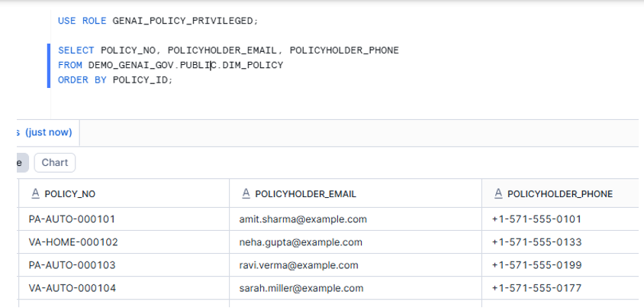644x308 pixels.
Task: Click the POLICYHOLDER_EMAIL column header label
Action: [306, 194]
